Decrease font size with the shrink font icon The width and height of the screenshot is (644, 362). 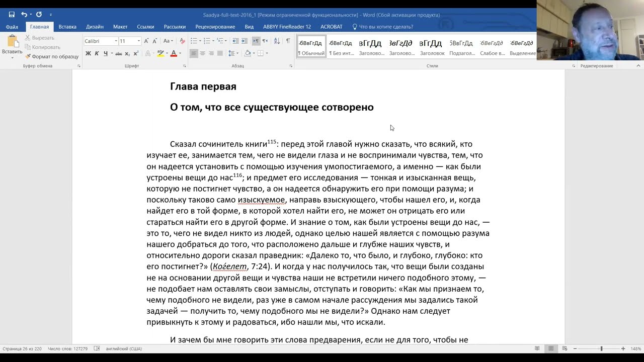coord(154,41)
